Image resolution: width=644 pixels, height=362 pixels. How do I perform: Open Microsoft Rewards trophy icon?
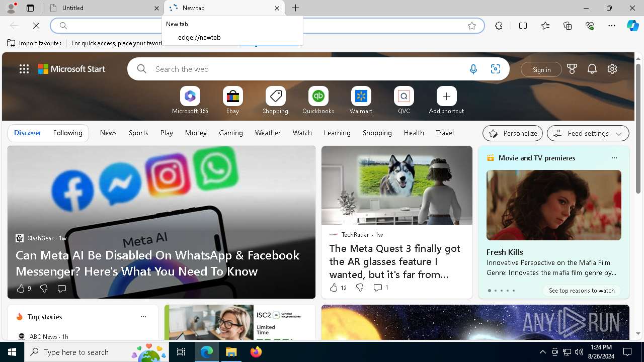pos(572,69)
